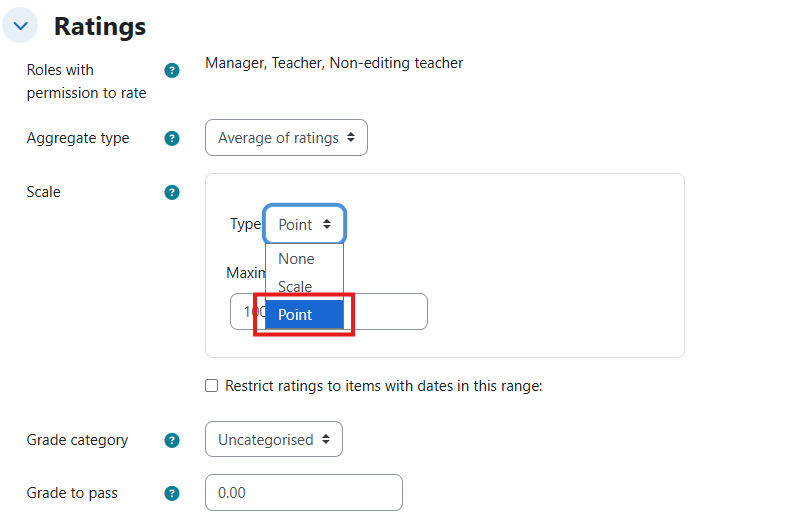Click the Aggregate type label
Image resolution: width=785 pixels, height=526 pixels.
click(78, 138)
